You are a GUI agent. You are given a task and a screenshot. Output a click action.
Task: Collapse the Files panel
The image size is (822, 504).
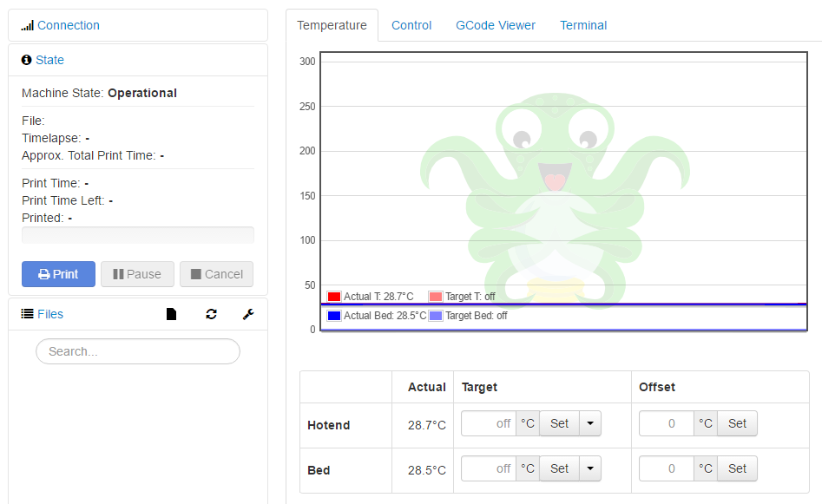click(50, 314)
